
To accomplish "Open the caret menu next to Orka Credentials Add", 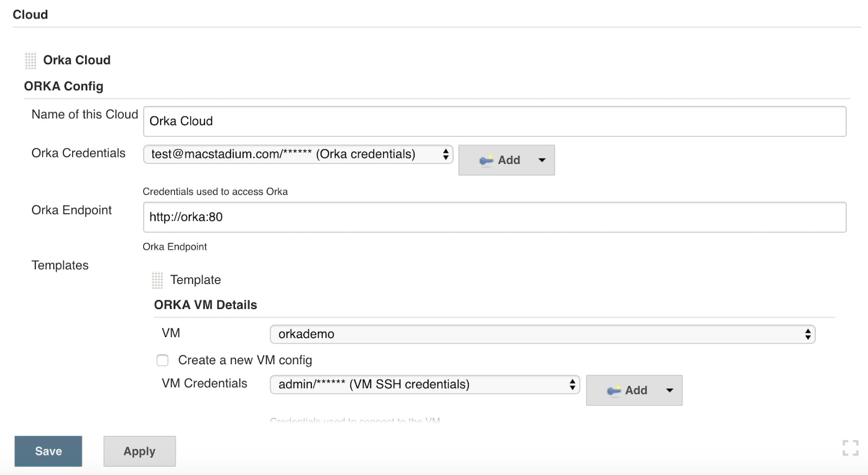I will (541, 160).
